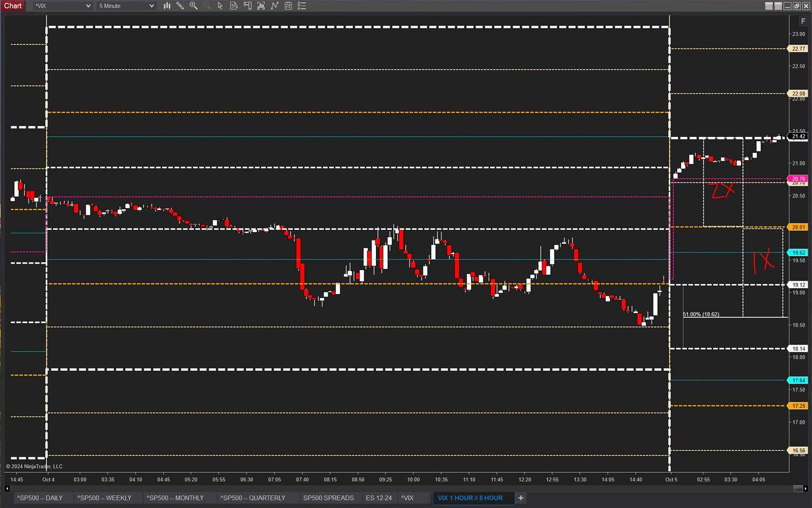Click the 23.00 price axis label
Image resolution: width=812 pixels, height=508 pixels.
point(799,34)
